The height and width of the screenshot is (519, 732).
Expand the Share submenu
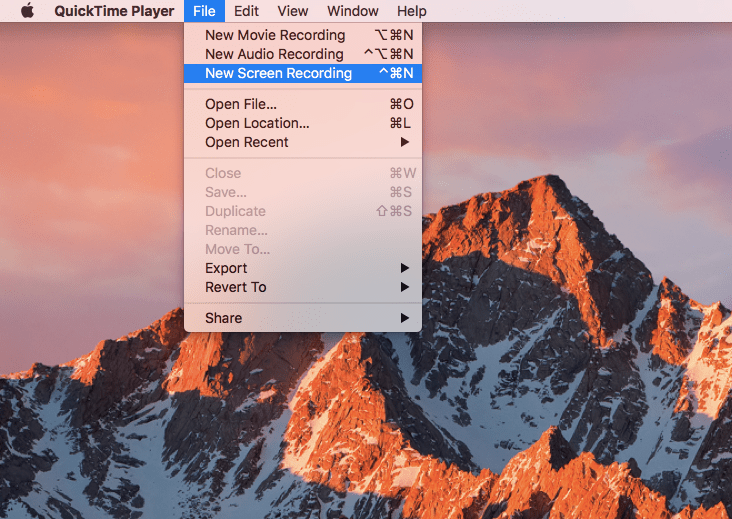pos(303,318)
